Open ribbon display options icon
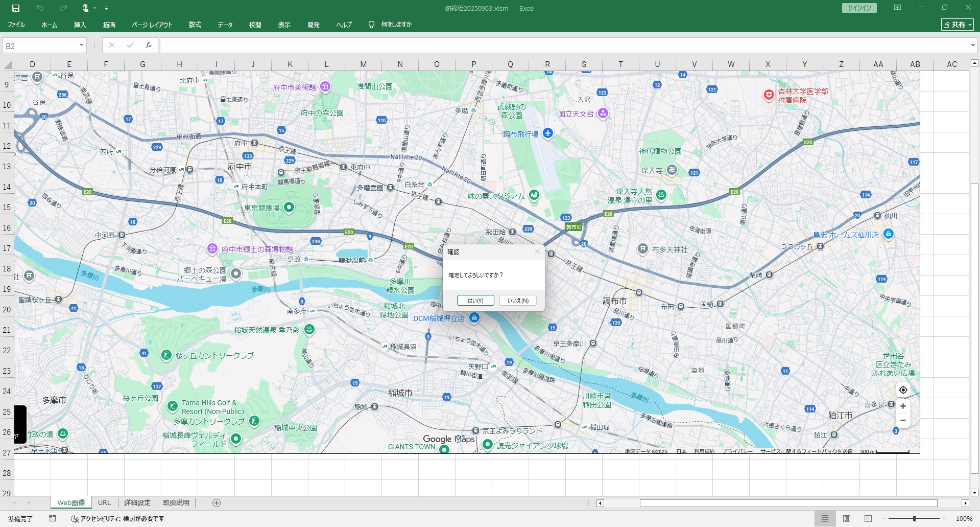The height and width of the screenshot is (527, 980). point(897,8)
